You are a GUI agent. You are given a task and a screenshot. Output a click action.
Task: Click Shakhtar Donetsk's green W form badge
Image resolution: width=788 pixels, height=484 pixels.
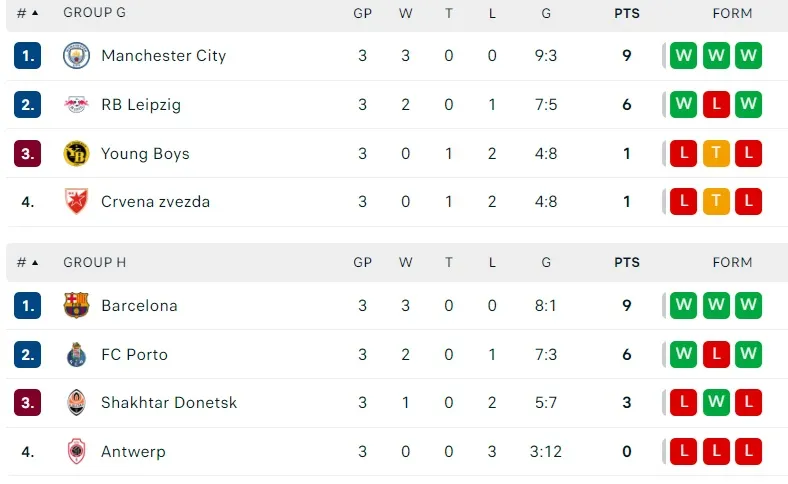(x=716, y=403)
